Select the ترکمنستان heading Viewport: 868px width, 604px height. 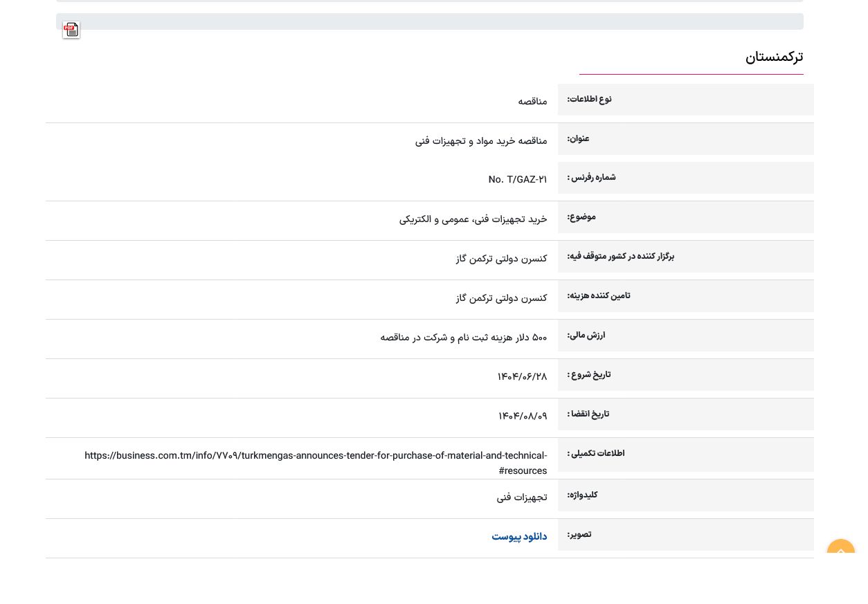coord(774,57)
